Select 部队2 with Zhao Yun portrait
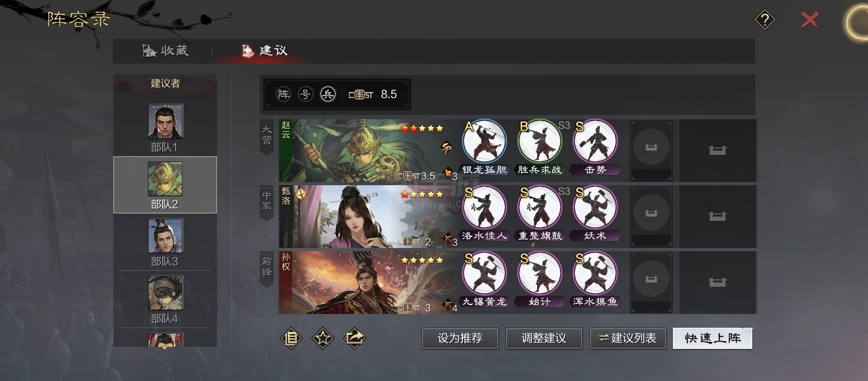The image size is (868, 381). (x=165, y=185)
